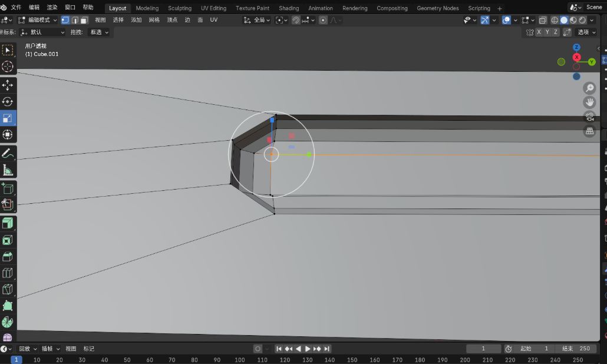Image resolution: width=607 pixels, height=364 pixels.
Task: Select the Annotate pencil tool
Action: click(x=8, y=153)
